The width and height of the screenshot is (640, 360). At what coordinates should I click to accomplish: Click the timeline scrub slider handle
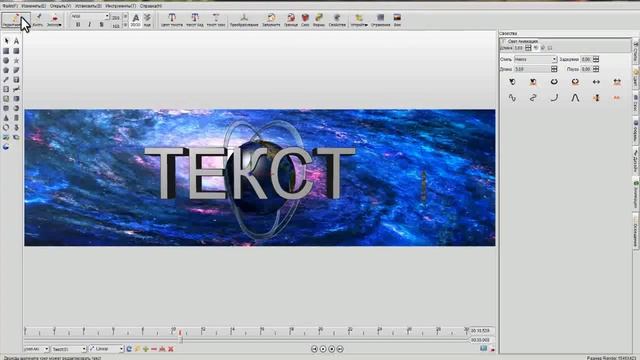181,340
